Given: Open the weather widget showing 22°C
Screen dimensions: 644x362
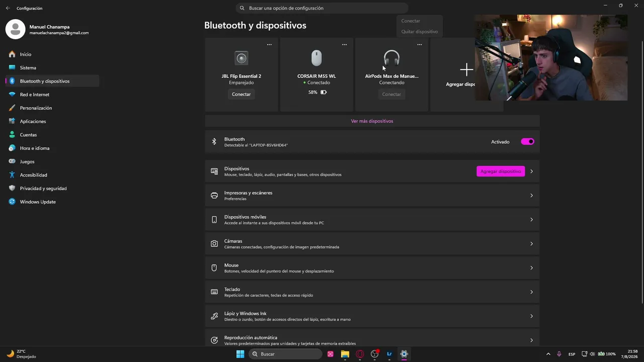Looking at the screenshot, I should (21, 354).
